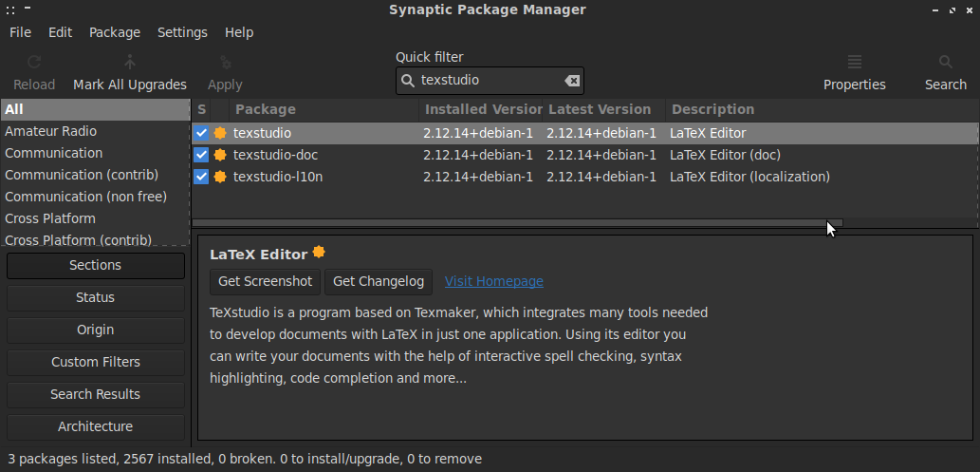Click the supported star icon for texstudio
980x472 pixels.
(x=219, y=133)
